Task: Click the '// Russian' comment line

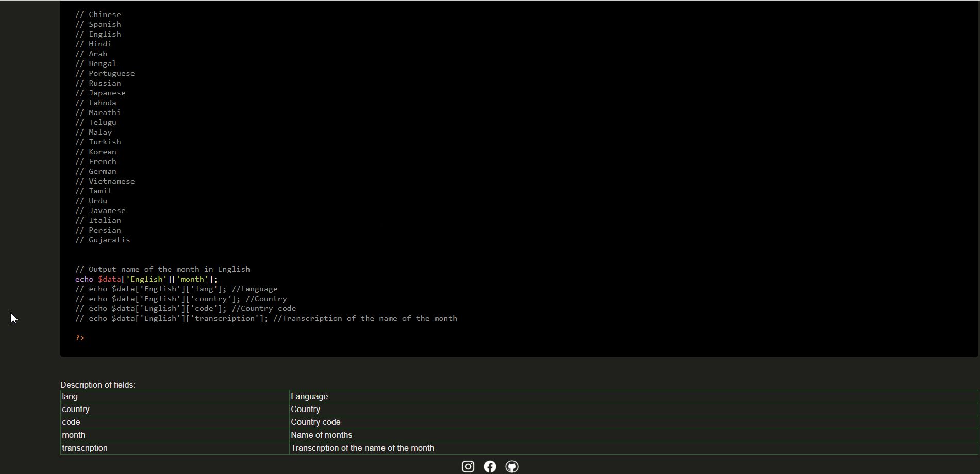Action: pos(98,83)
